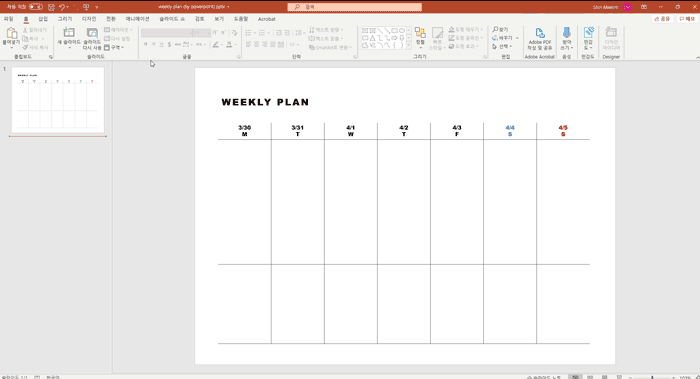Toggle the AutoSave switch in title bar

pyautogui.click(x=36, y=7)
